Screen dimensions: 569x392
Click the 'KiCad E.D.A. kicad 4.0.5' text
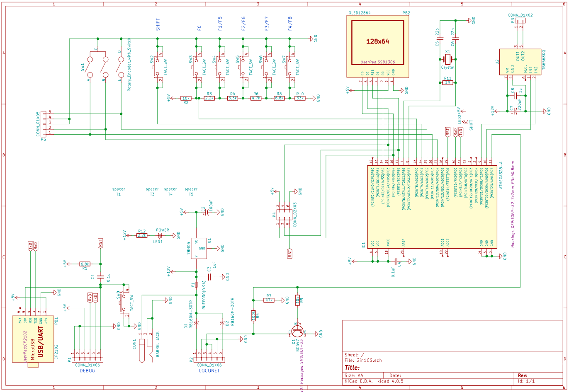[374, 381]
